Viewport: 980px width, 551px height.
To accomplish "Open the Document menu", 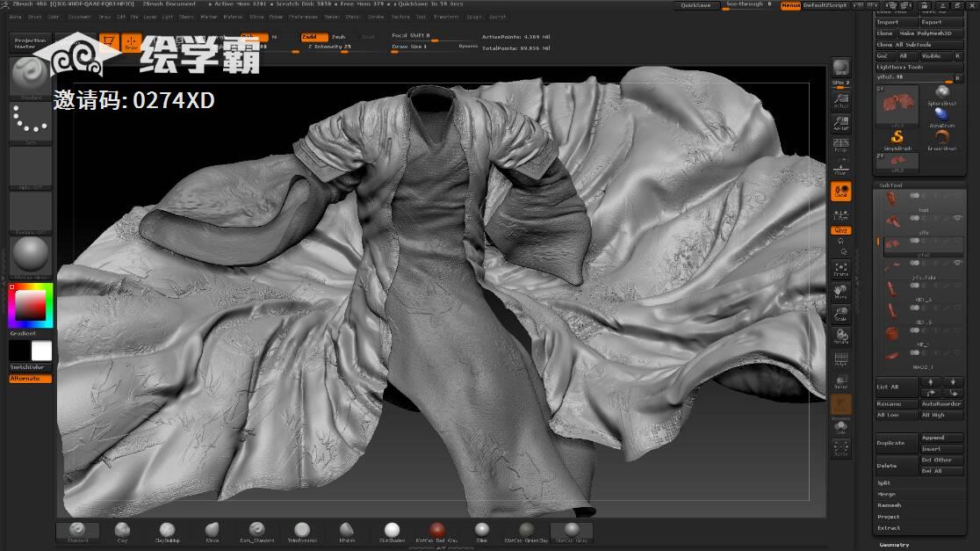I will pyautogui.click(x=79, y=17).
